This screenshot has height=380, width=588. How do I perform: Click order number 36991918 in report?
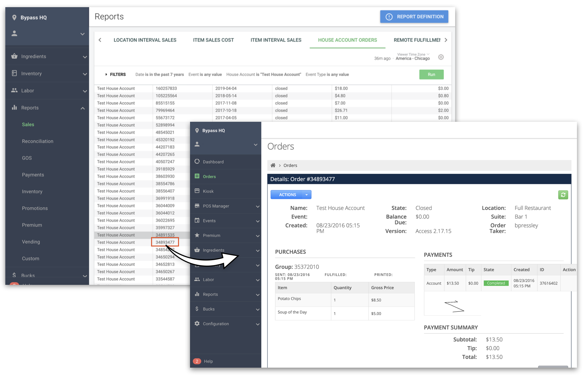165,198
